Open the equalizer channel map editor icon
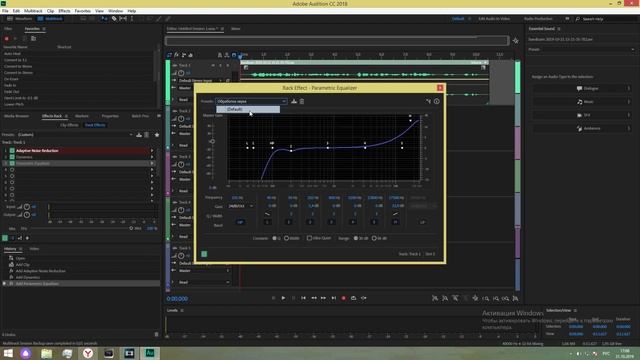The height and width of the screenshot is (360, 640). point(428,101)
